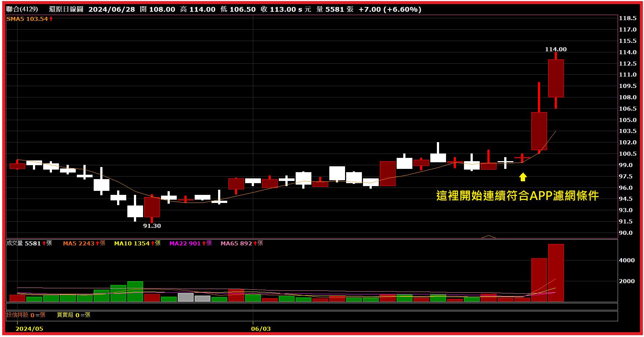The width and height of the screenshot is (644, 337).
Task: Select the 投信持股 0 indicator label
Action: (26, 315)
